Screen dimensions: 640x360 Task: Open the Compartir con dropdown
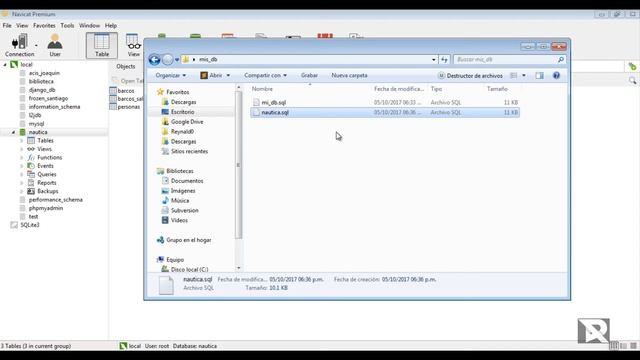click(265, 76)
